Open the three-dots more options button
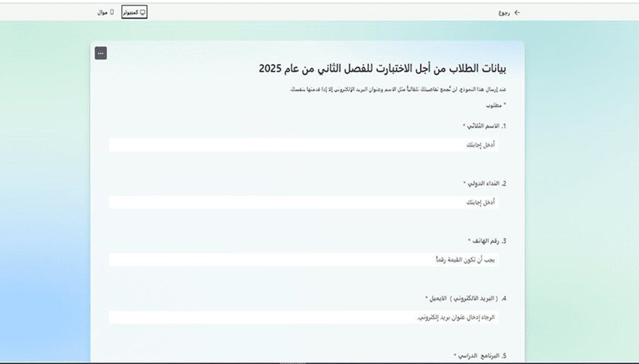This screenshot has height=364, width=639. pyautogui.click(x=101, y=54)
